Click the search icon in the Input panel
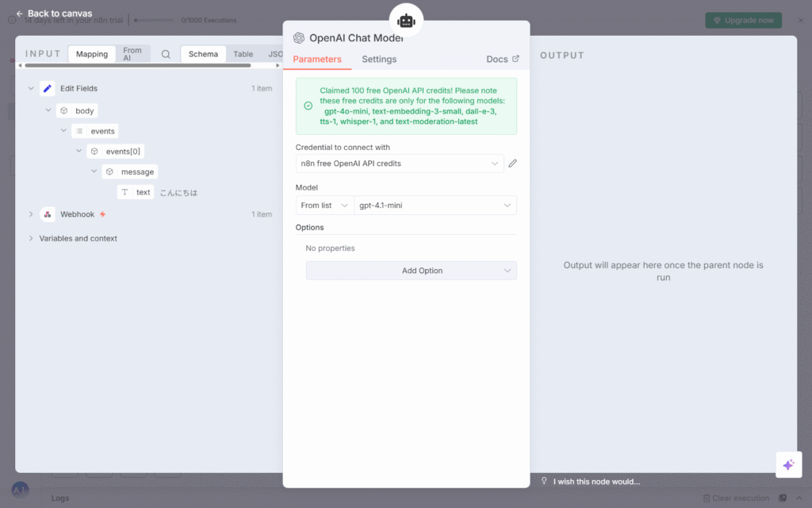The height and width of the screenshot is (508, 812). tap(166, 55)
